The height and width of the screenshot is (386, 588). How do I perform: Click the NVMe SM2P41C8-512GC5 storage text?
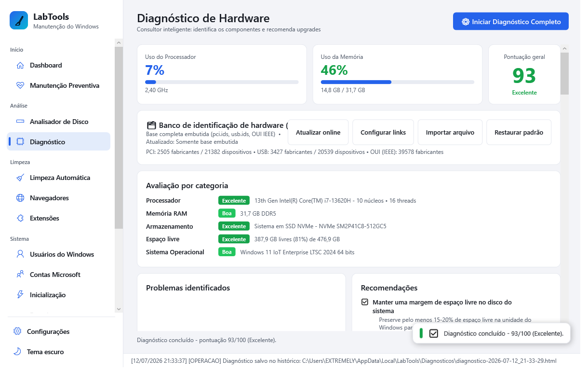point(321,226)
